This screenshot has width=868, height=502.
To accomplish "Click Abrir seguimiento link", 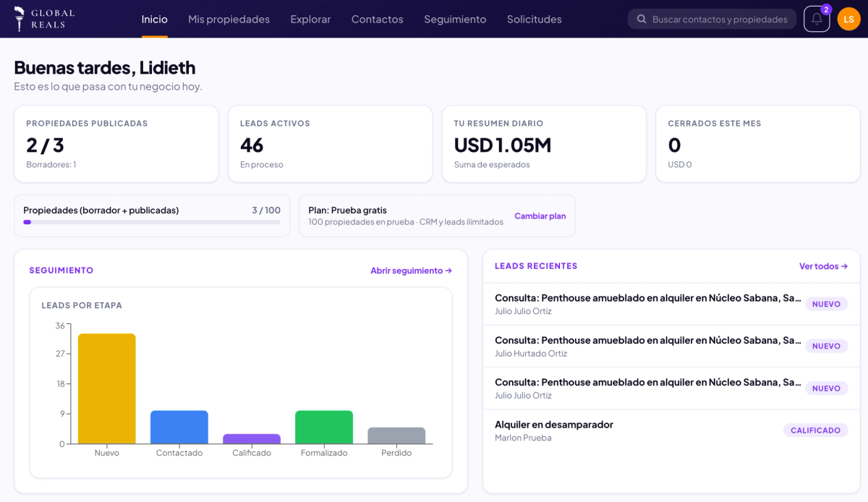I will click(x=411, y=271).
